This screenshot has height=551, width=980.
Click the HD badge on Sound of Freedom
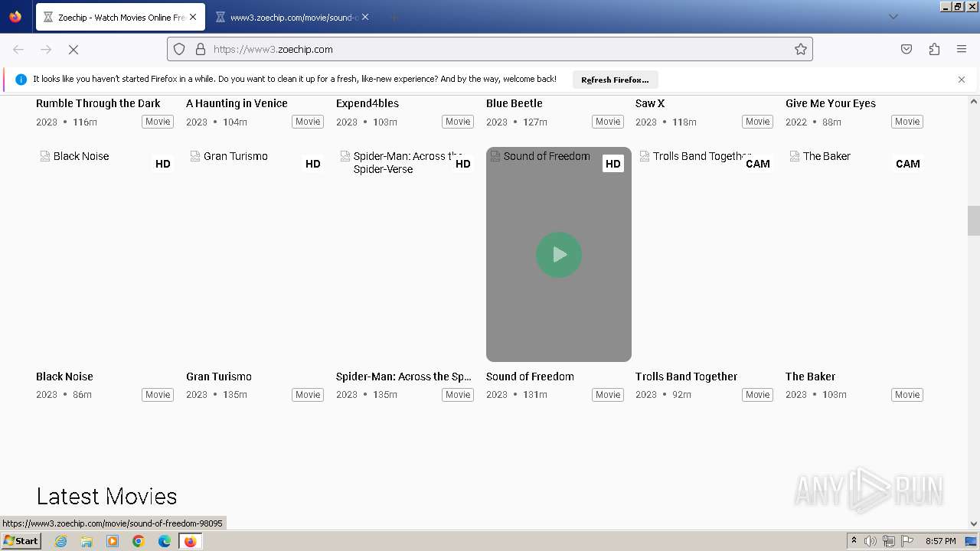[613, 164]
